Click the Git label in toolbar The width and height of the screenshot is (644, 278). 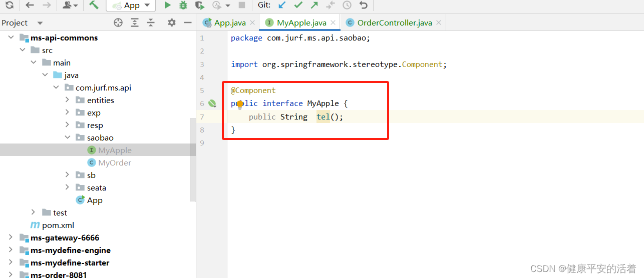[264, 5]
